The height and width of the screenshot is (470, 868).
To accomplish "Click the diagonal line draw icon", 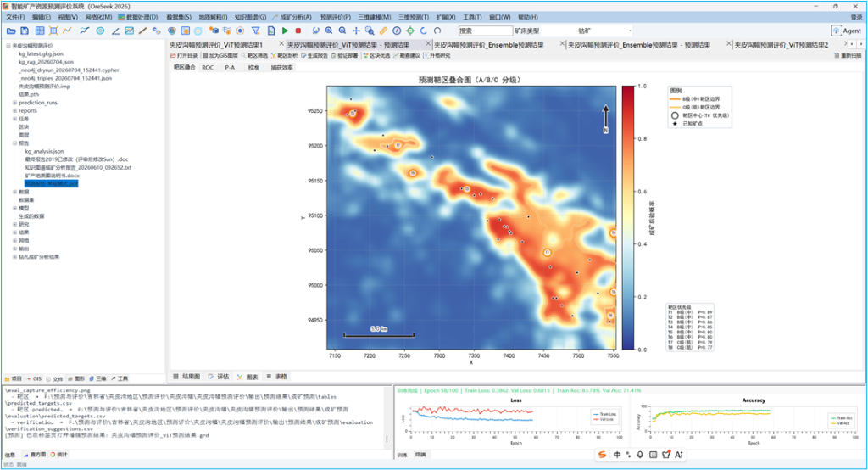I will (142, 31).
